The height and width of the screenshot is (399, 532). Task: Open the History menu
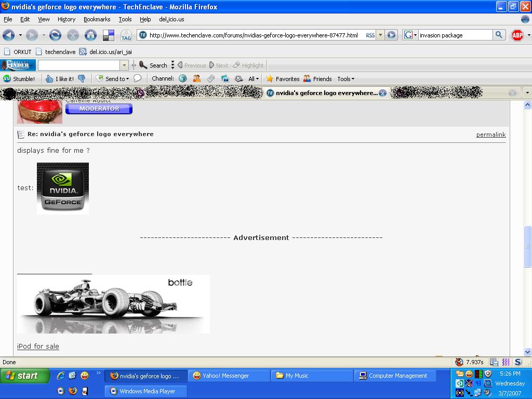point(66,19)
